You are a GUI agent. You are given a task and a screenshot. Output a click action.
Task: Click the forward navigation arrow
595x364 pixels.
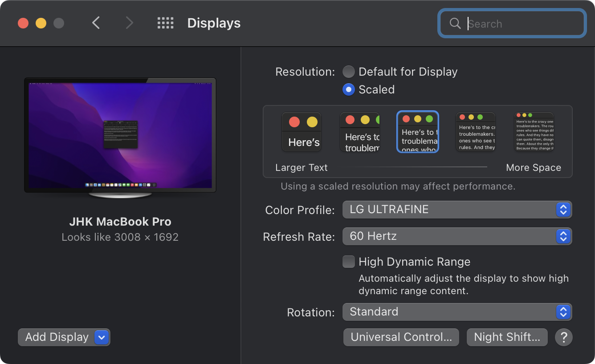pos(129,23)
